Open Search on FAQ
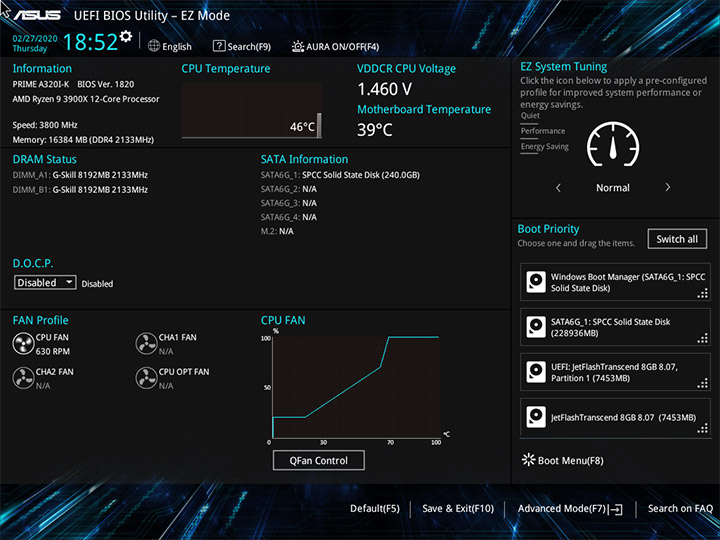This screenshot has width=720, height=540. 680,508
